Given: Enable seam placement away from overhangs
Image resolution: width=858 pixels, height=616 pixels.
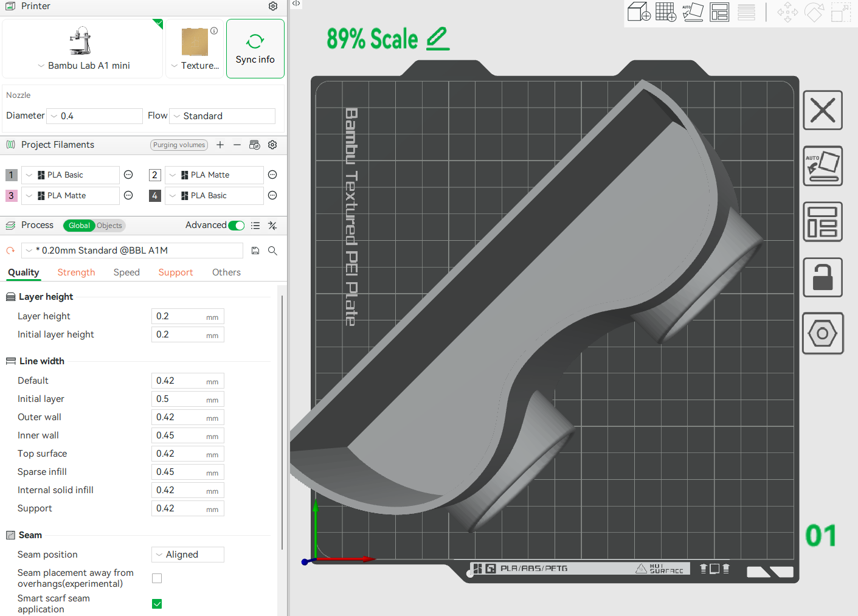Looking at the screenshot, I should [157, 578].
